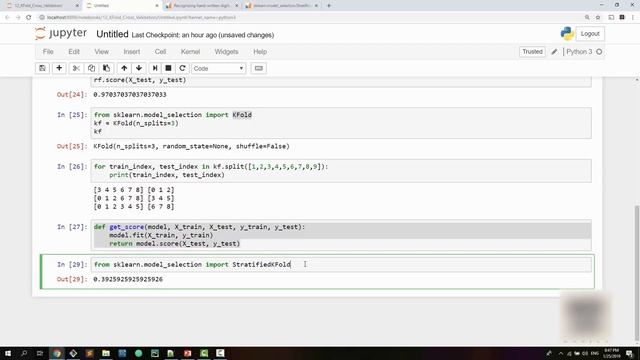Restart the kernel with the circular arrow icon
The width and height of the screenshot is (640, 360).
click(x=182, y=68)
